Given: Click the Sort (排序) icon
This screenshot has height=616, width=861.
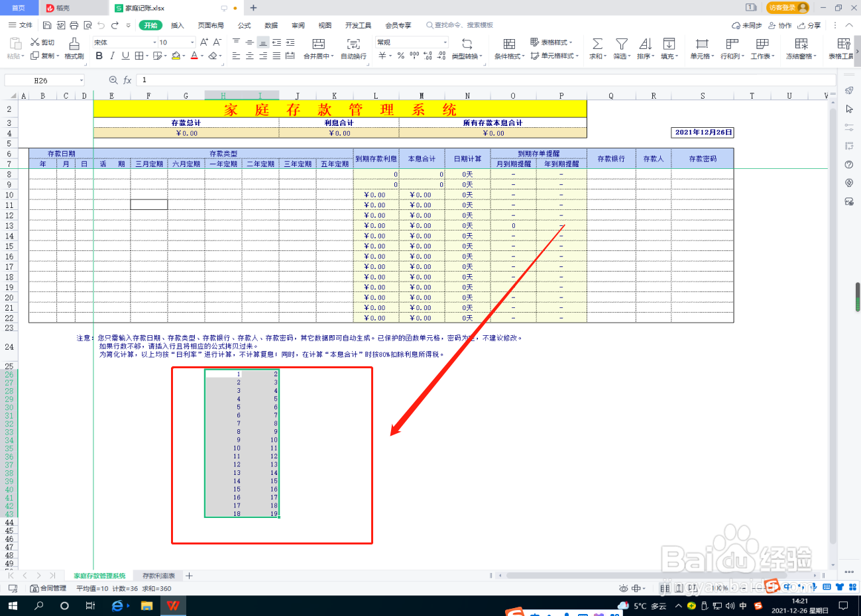Looking at the screenshot, I should [645, 44].
